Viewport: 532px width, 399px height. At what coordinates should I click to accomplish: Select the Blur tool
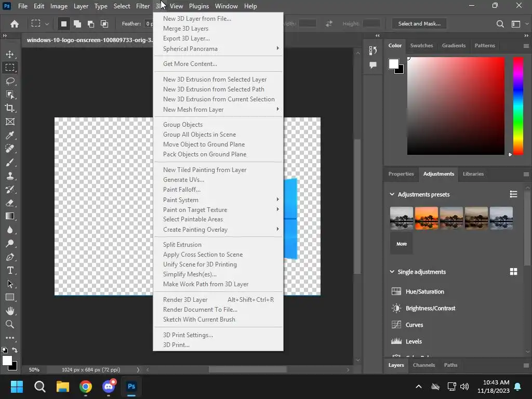coord(10,230)
